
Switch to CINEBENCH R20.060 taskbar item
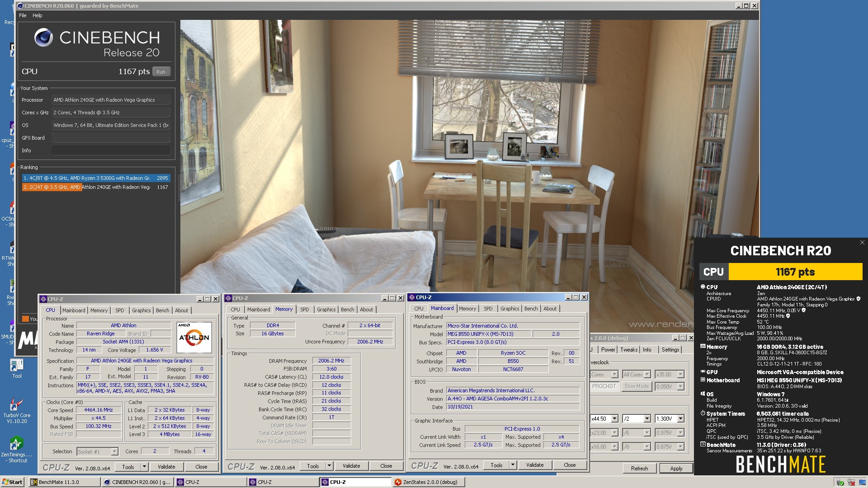click(137, 482)
